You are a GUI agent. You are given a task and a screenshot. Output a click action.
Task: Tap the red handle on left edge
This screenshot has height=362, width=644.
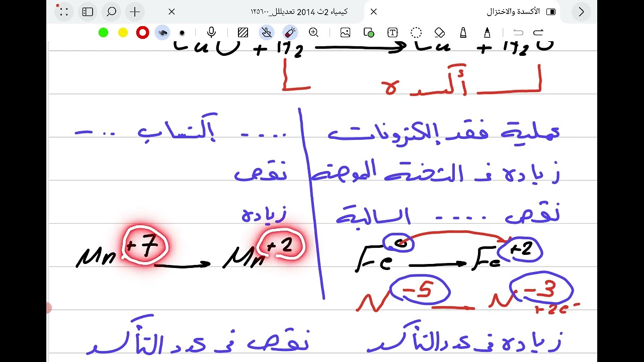pyautogui.click(x=48, y=308)
